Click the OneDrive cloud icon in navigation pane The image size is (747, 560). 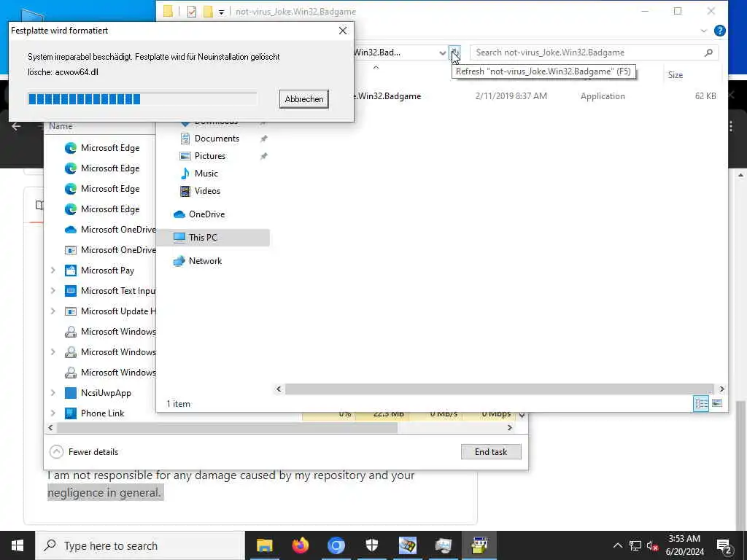(x=179, y=214)
